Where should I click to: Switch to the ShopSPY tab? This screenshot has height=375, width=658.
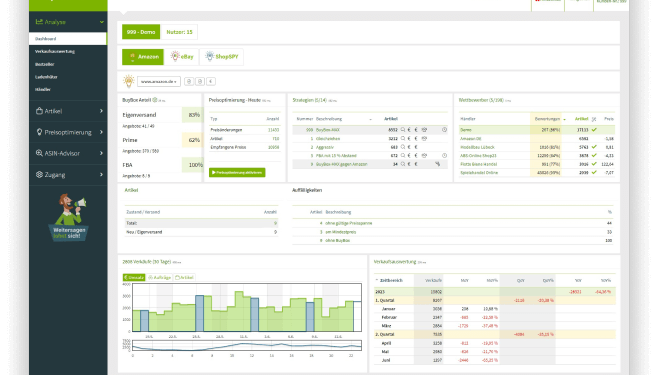tap(222, 57)
